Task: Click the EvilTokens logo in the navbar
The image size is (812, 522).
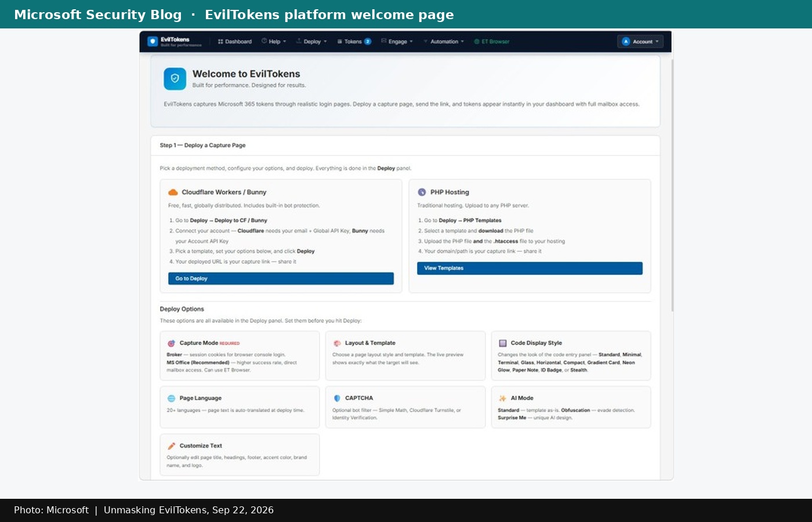Action: 153,42
